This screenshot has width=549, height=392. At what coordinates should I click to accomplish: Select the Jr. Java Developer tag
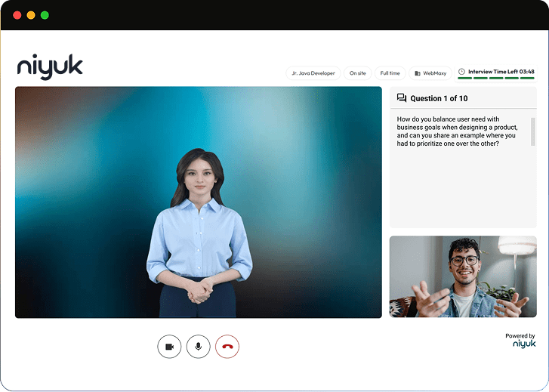coord(313,73)
